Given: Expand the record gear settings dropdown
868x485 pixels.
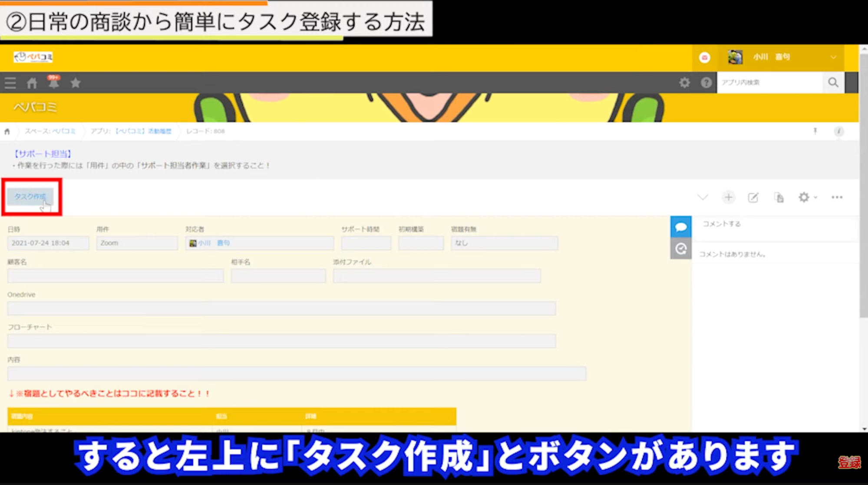Looking at the screenshot, I should coord(807,197).
